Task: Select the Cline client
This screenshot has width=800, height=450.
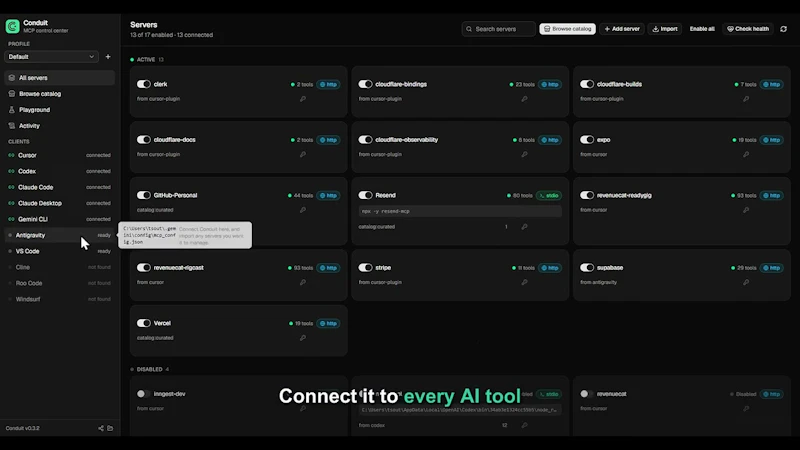Action: 60,267
